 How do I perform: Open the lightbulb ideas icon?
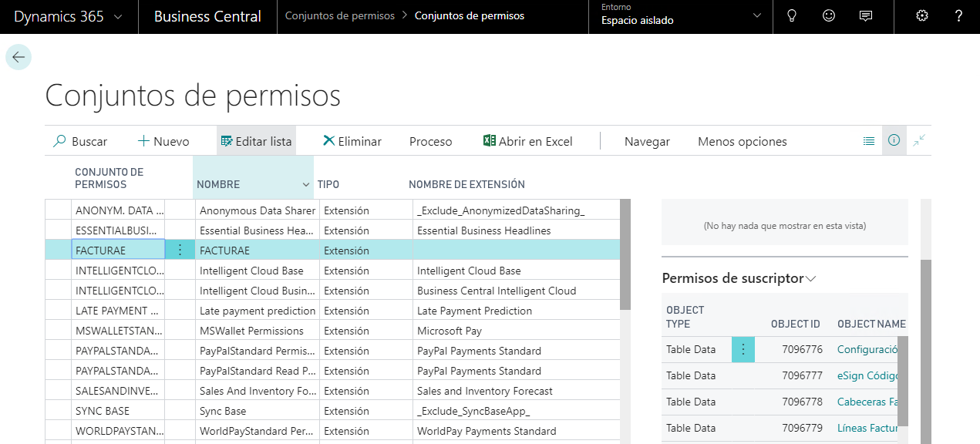coord(791,15)
